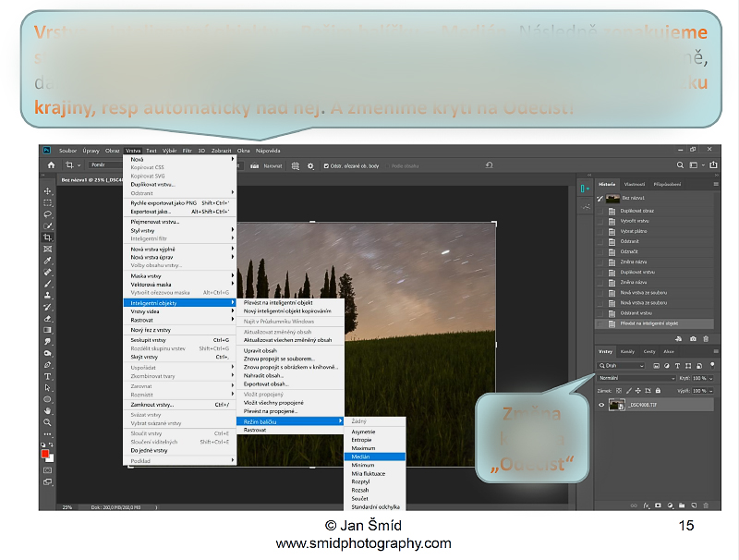Image resolution: width=739 pixels, height=560 pixels.
Task: Open Layers panel flyout menu
Action: pos(715,352)
